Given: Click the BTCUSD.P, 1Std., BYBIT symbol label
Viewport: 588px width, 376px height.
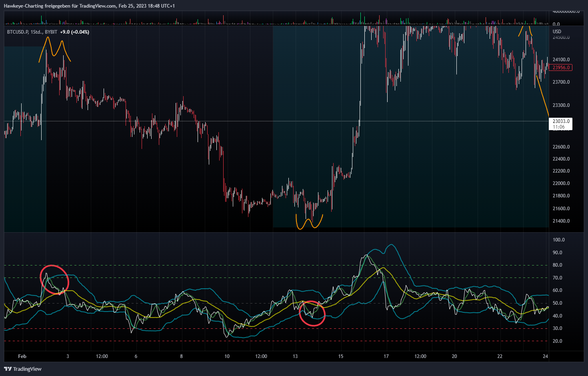Looking at the screenshot, I should (32, 32).
